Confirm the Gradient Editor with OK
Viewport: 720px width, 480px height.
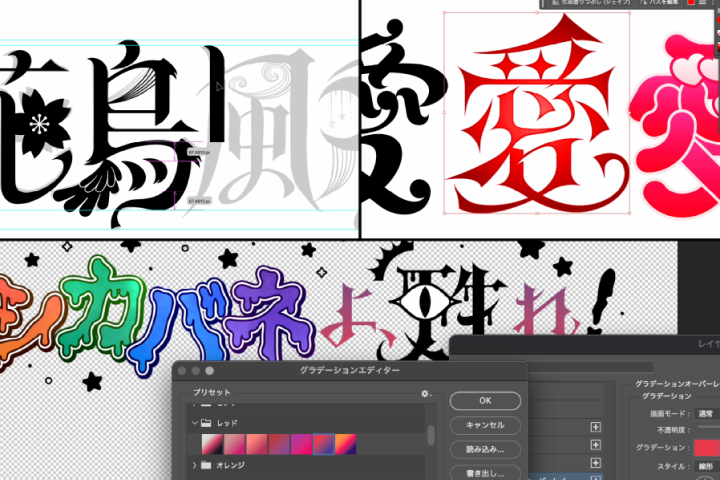485,401
